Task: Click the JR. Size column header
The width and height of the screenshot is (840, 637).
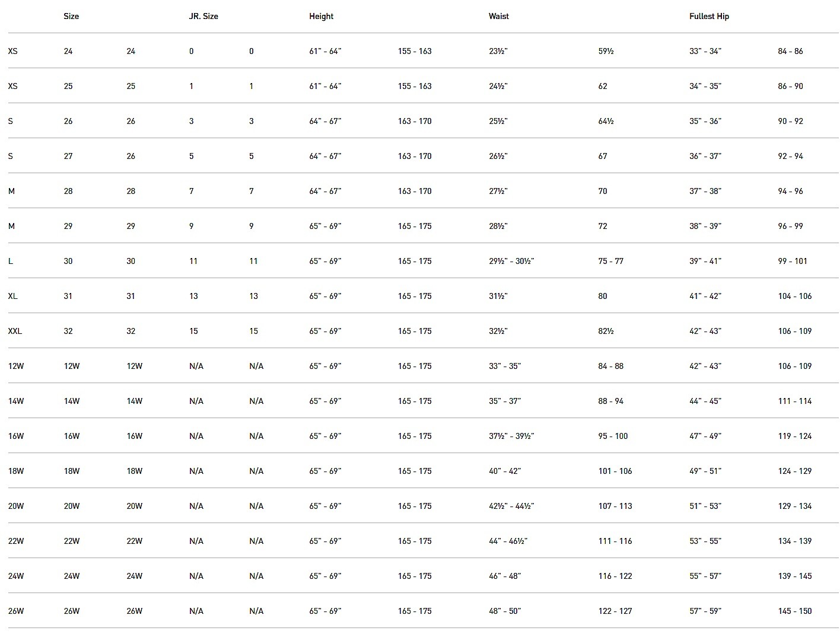Action: [203, 17]
